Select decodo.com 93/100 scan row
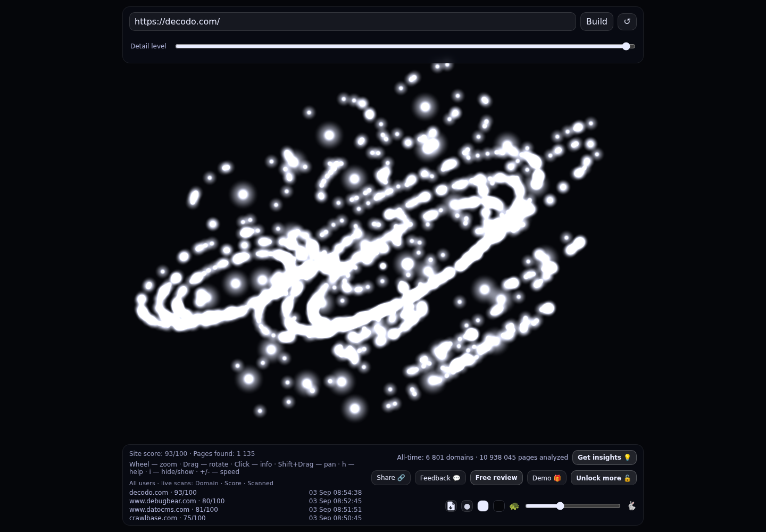 (x=245, y=493)
